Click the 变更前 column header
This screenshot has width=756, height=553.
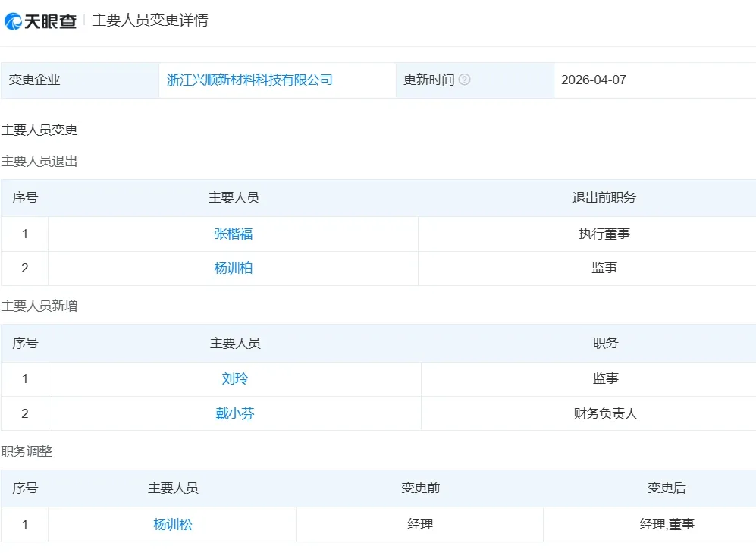click(420, 488)
